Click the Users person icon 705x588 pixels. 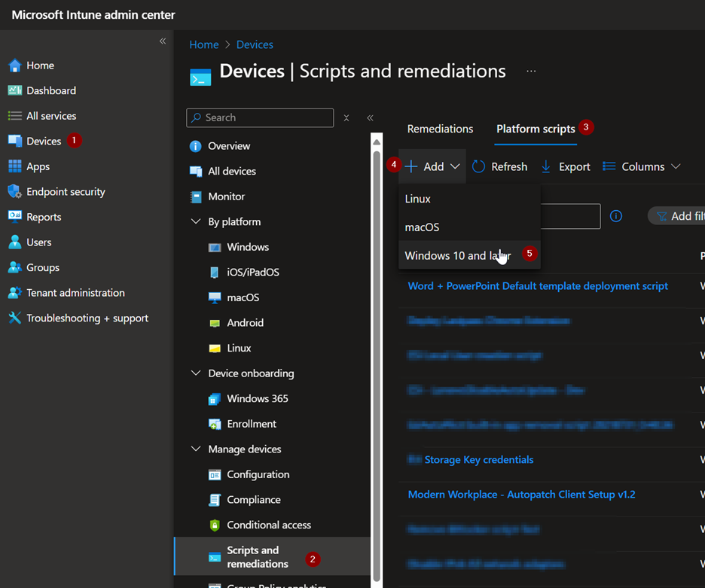(x=14, y=242)
